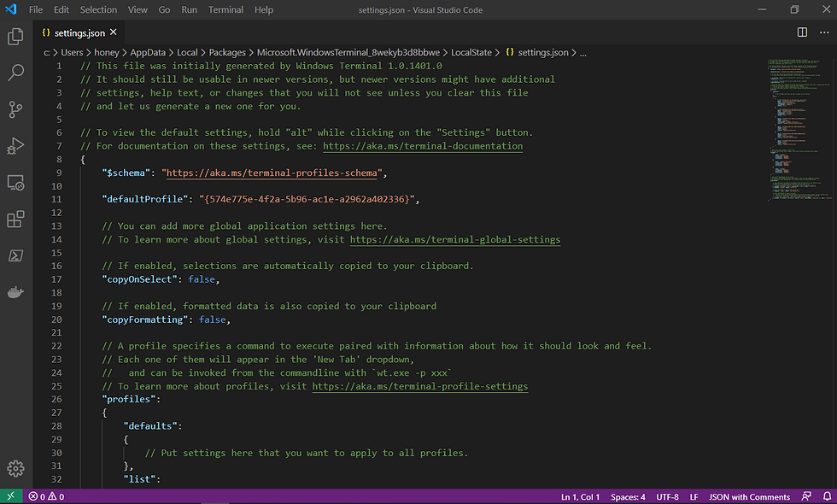Open notifications bell in status bar
Screen dimensions: 837x504
pos(827,496)
